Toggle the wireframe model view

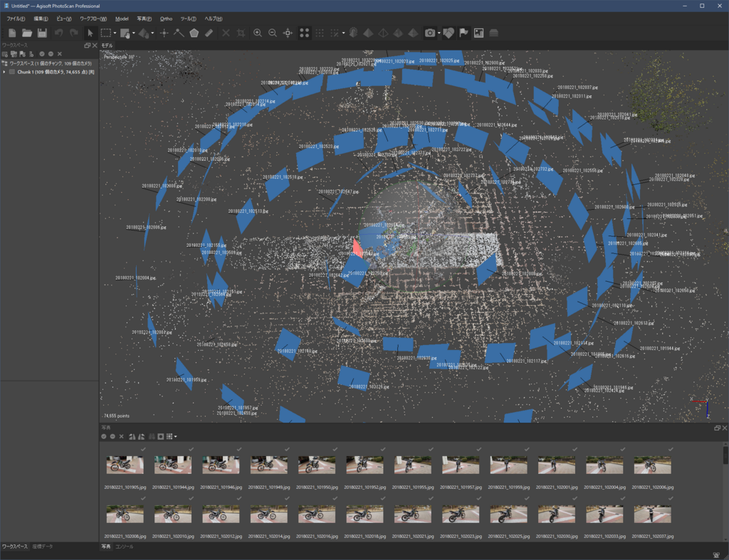coord(384,33)
